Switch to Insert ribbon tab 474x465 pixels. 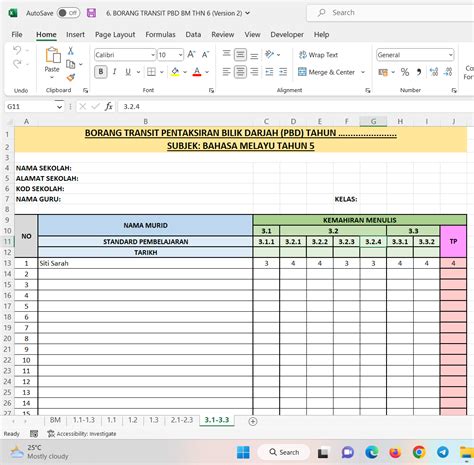(x=75, y=34)
